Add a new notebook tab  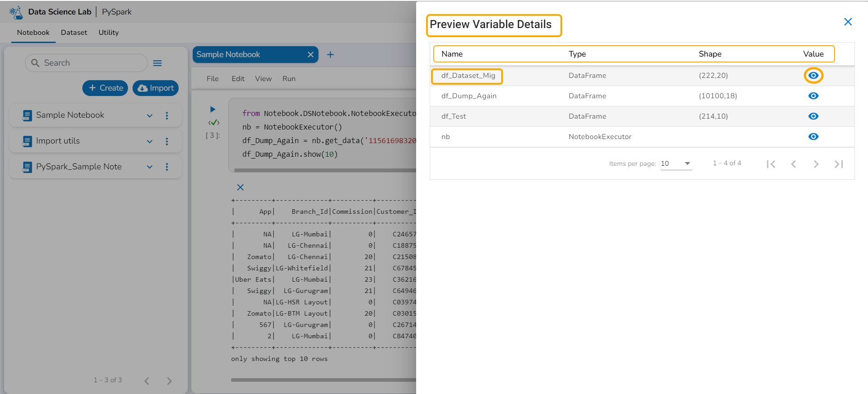(x=331, y=55)
